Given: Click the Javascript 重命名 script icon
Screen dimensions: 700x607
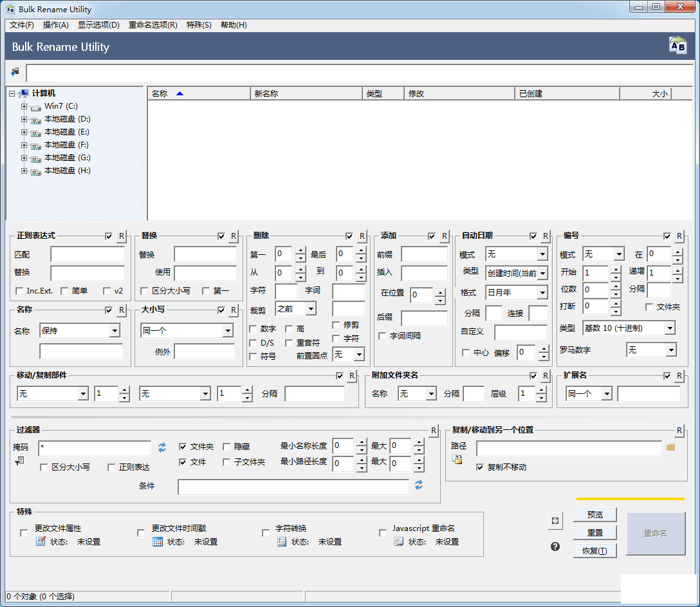Looking at the screenshot, I should (399, 541).
